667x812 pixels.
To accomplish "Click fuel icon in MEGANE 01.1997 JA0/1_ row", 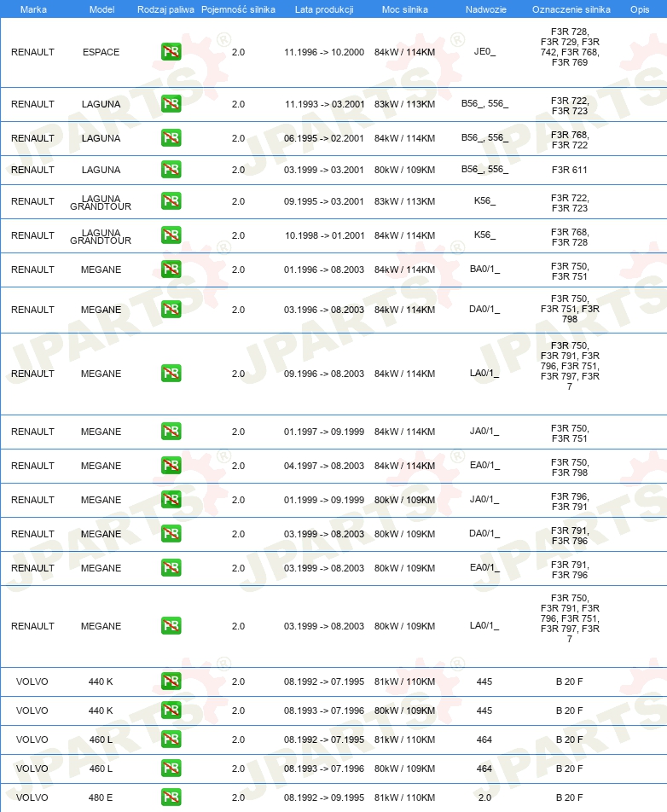I will [171, 432].
